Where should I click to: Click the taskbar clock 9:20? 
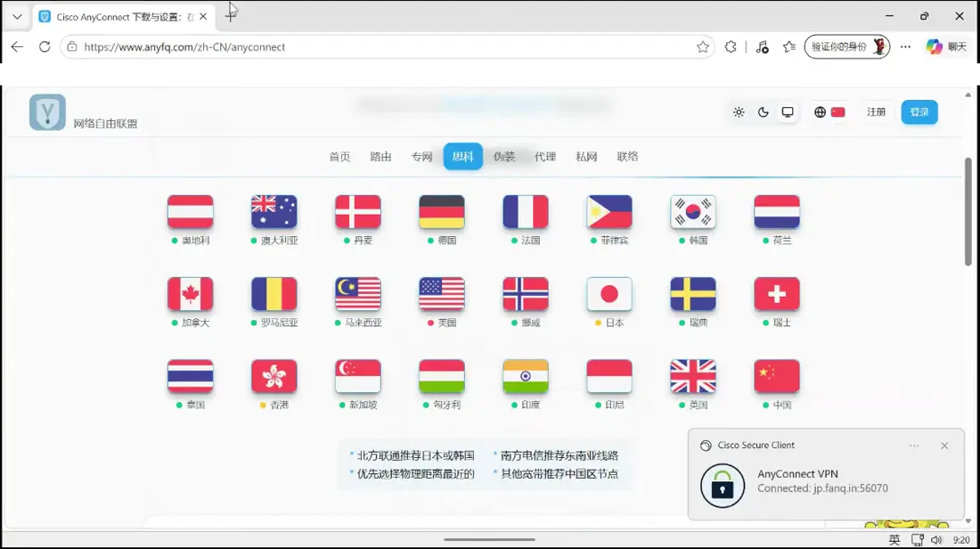pos(962,539)
